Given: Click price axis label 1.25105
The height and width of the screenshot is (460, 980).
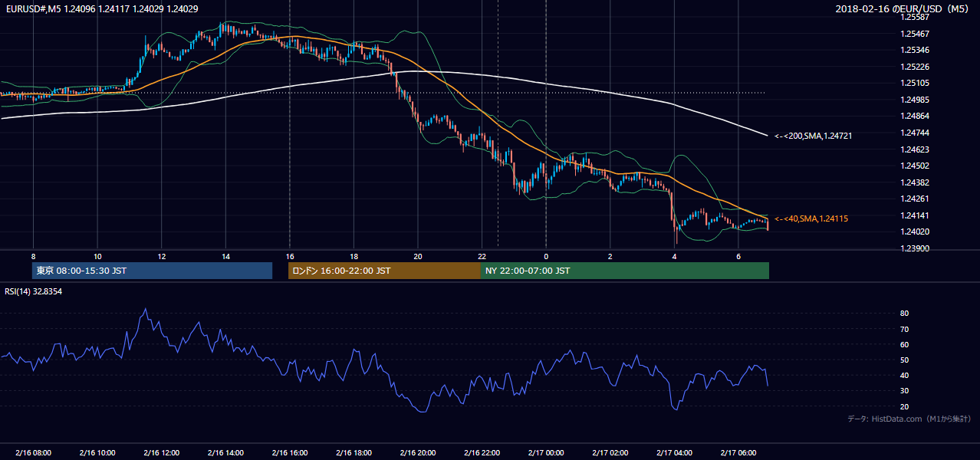Looking at the screenshot, I should click(915, 83).
